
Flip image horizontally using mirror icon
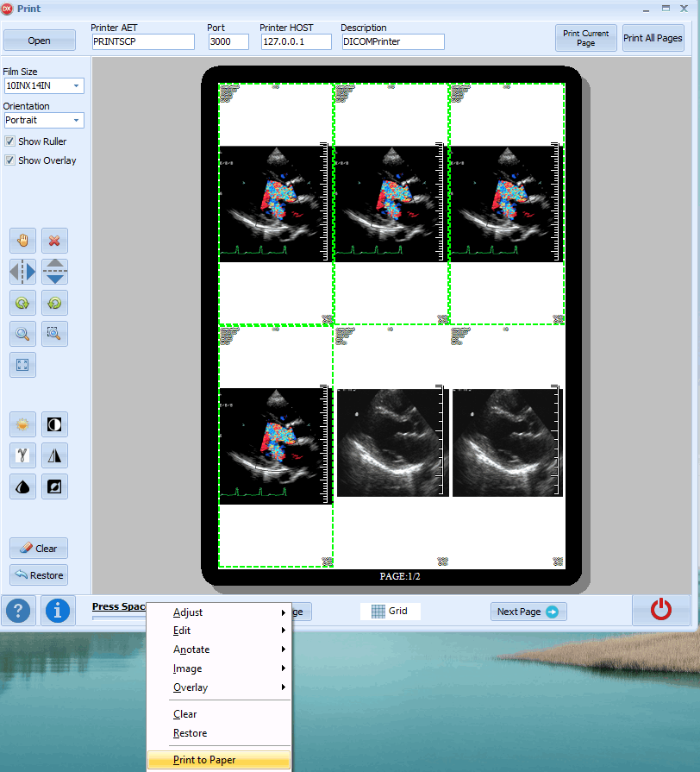[23, 272]
